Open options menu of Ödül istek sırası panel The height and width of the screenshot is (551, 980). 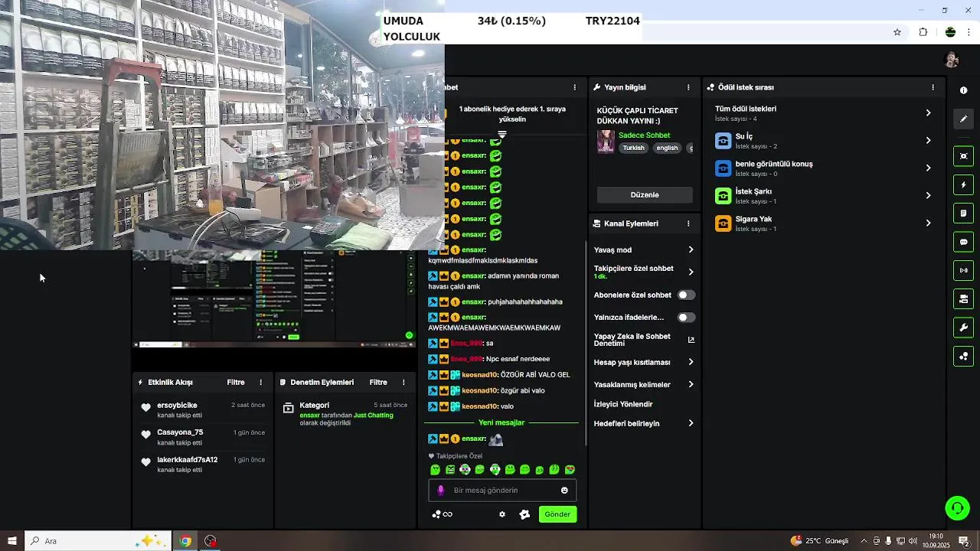933,87
